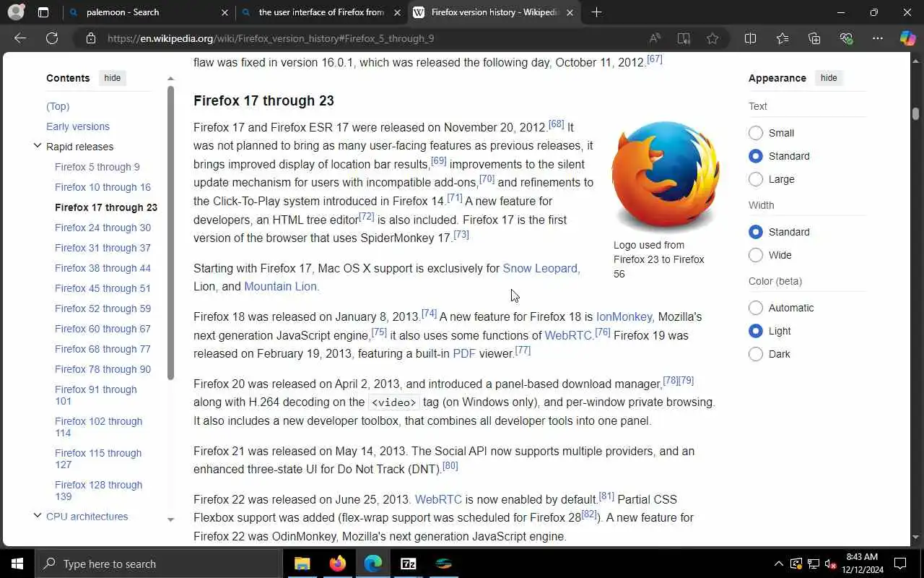Viewport: 924px width, 578px height.
Task: Open the notification center icon
Action: [900, 564]
